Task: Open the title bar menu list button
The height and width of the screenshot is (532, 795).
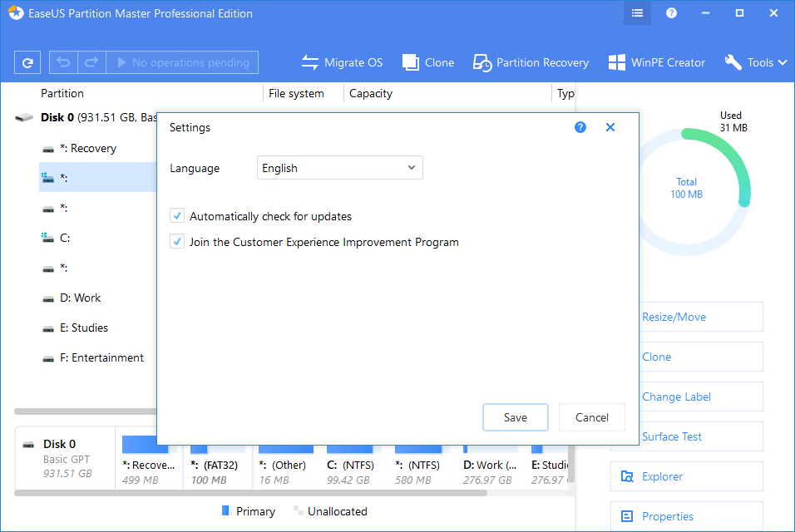Action: click(x=637, y=13)
